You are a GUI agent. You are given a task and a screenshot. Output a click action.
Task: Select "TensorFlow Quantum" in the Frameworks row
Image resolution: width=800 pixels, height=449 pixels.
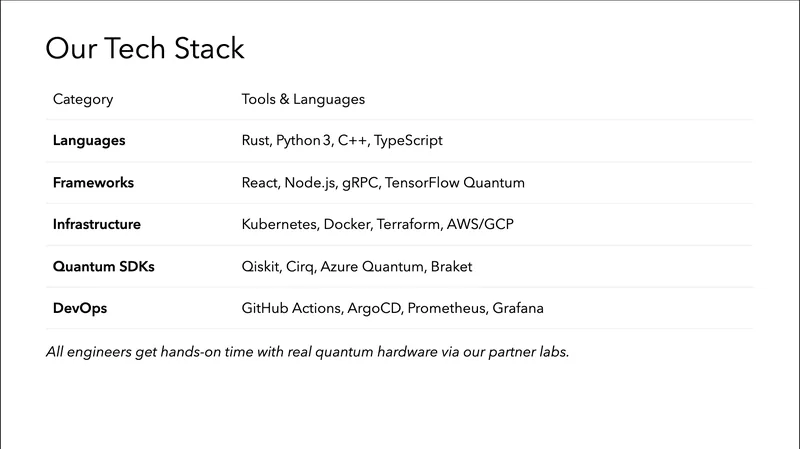point(455,183)
